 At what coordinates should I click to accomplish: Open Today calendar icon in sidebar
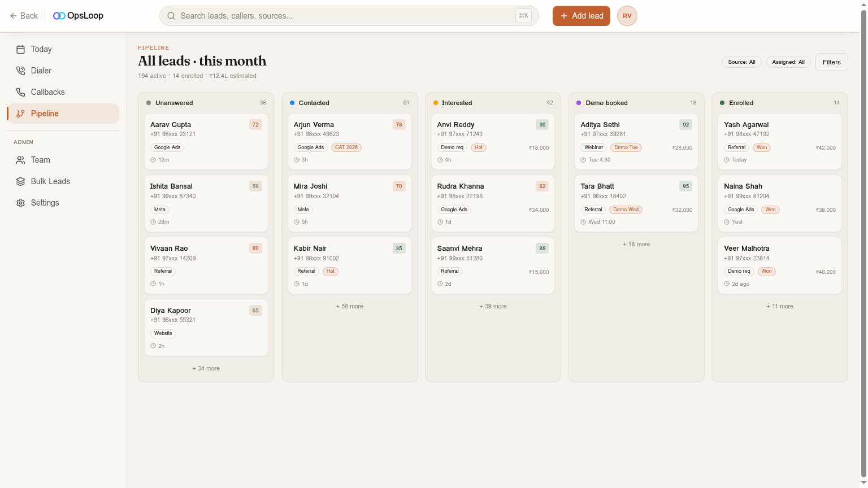click(20, 49)
